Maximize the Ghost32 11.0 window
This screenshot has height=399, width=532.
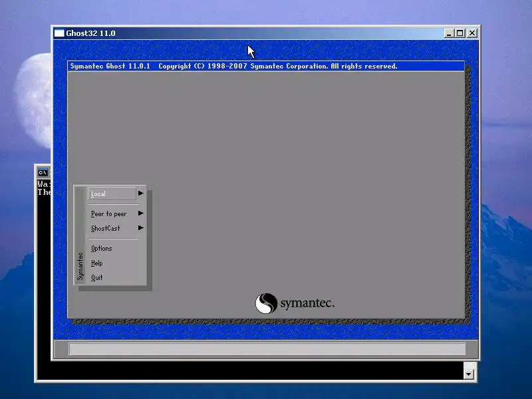click(460, 33)
